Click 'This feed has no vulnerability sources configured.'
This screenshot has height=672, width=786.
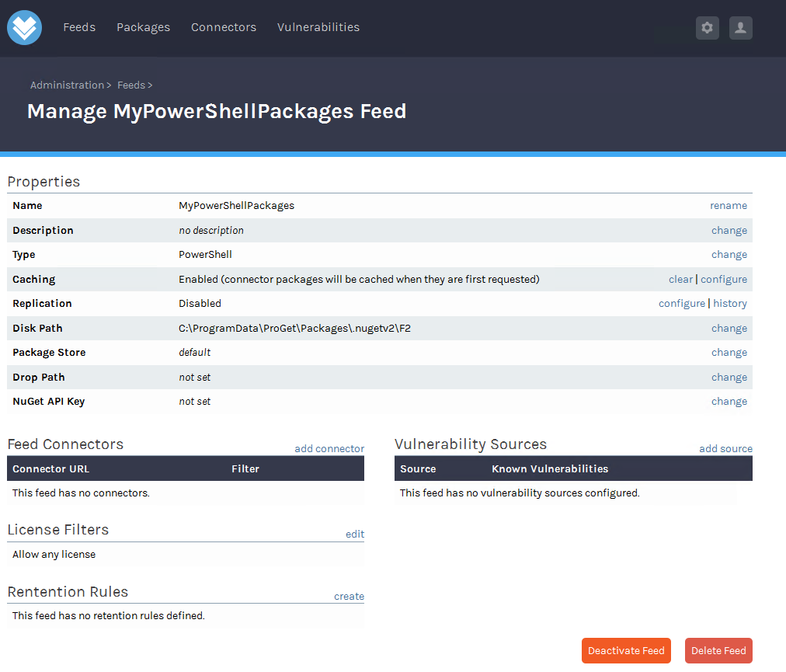pos(520,493)
